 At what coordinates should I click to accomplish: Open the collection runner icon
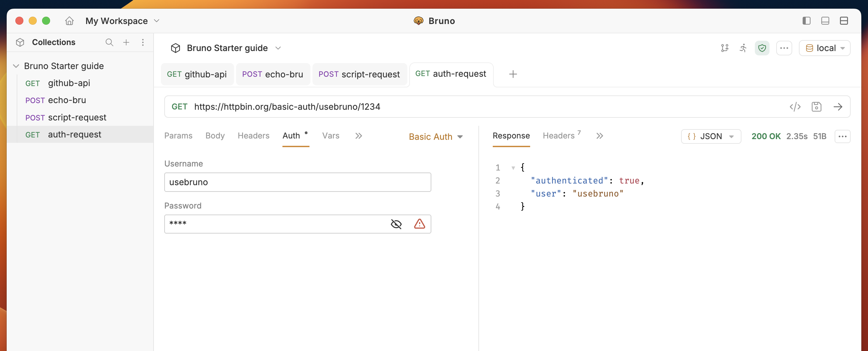point(743,48)
